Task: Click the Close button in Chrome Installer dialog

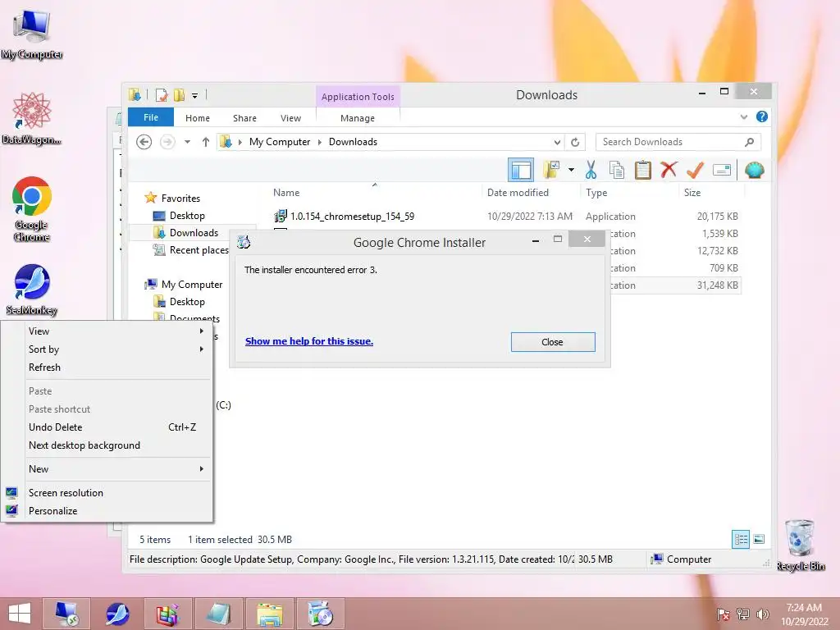Action: pyautogui.click(x=552, y=342)
